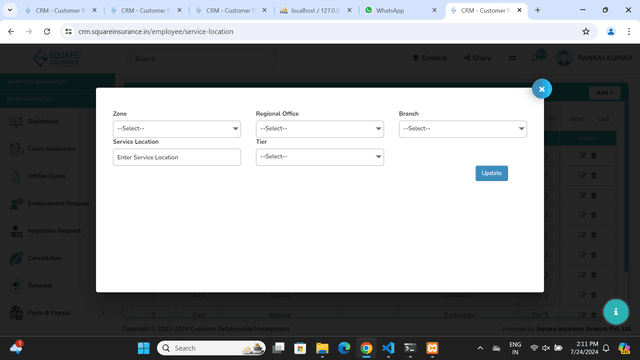This screenshot has width=640, height=360.
Task: View site information icon in address bar
Action: 68,31
